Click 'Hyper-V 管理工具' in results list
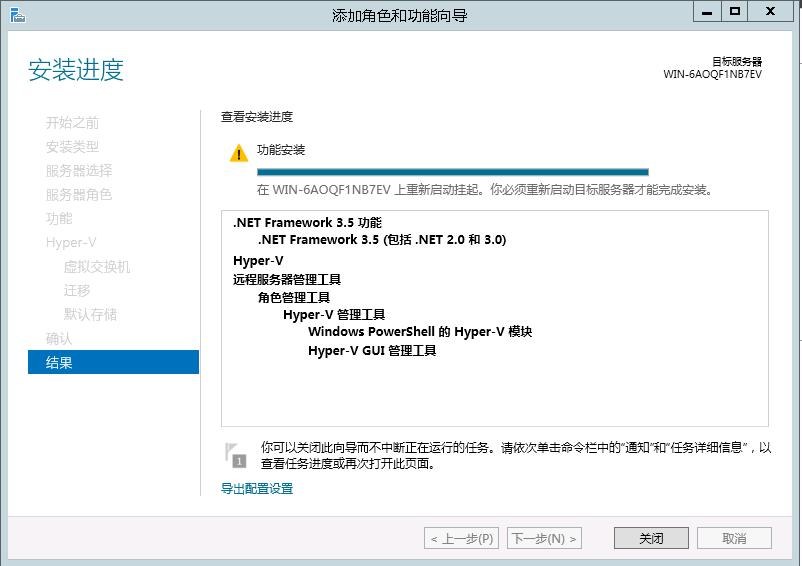Image resolution: width=802 pixels, height=566 pixels. click(x=334, y=314)
